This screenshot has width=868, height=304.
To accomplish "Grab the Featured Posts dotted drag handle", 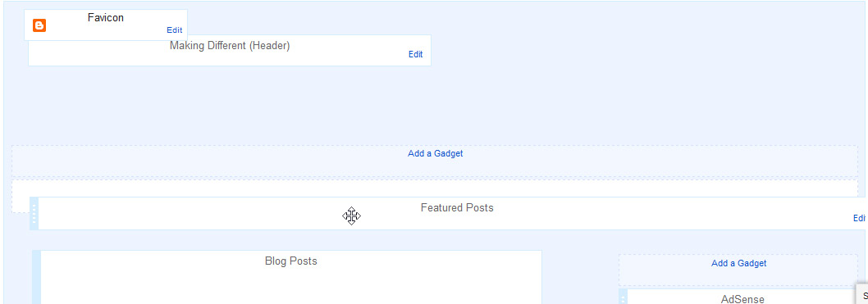I will (x=34, y=213).
